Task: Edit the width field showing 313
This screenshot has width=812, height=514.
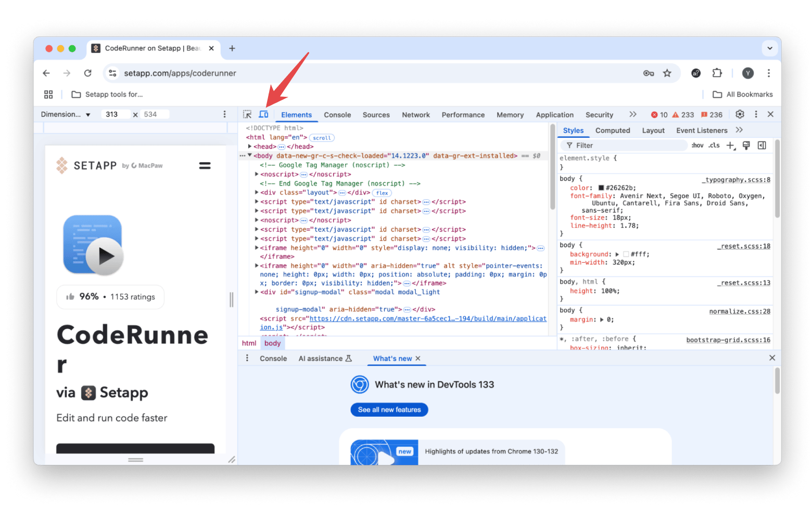Action: pyautogui.click(x=116, y=114)
